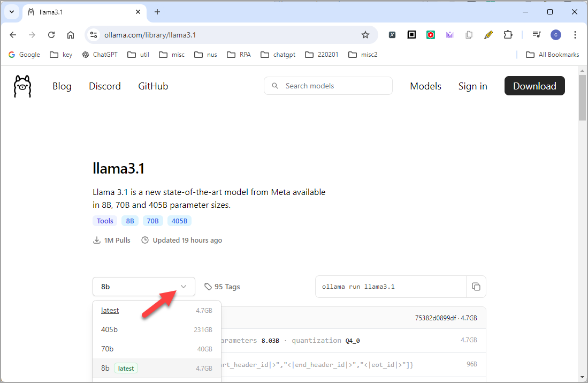Open the All Bookmarks folder
Screen dimensions: 588x383
click(x=552, y=55)
